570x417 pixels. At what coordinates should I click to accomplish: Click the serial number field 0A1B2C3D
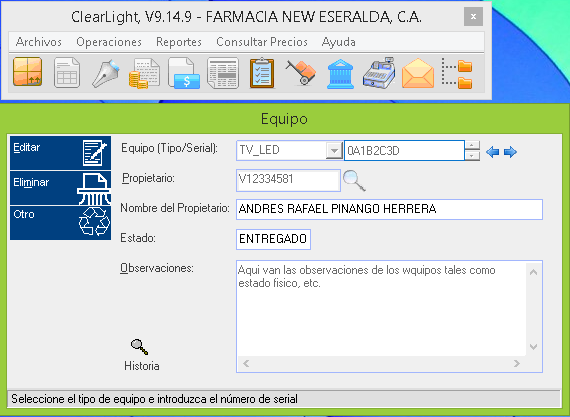(x=404, y=151)
